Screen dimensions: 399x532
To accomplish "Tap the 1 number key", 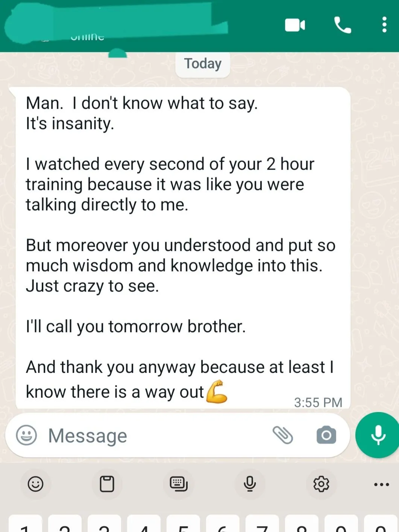I will click(25, 524).
